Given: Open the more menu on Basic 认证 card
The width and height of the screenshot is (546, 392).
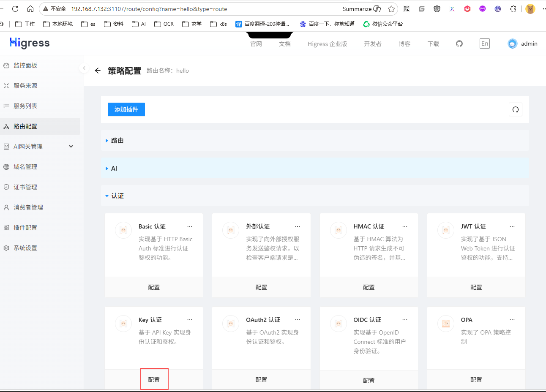Looking at the screenshot, I should pos(190,226).
